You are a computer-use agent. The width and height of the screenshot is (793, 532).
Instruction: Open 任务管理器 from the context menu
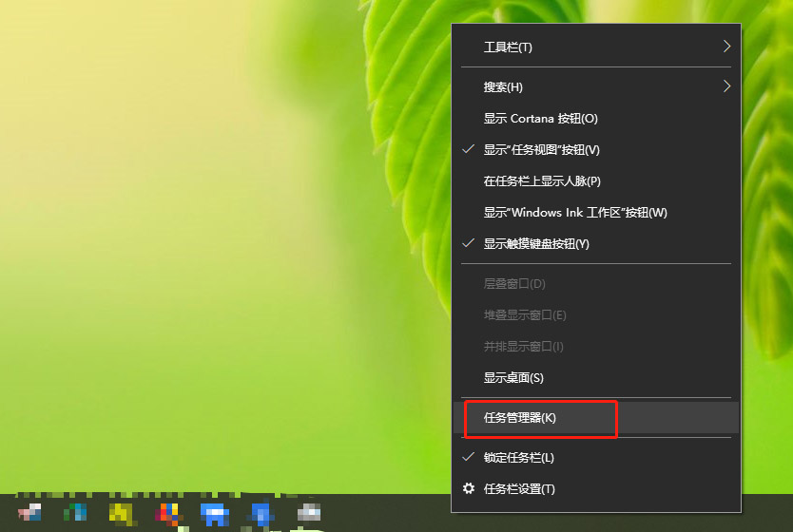pyautogui.click(x=520, y=418)
